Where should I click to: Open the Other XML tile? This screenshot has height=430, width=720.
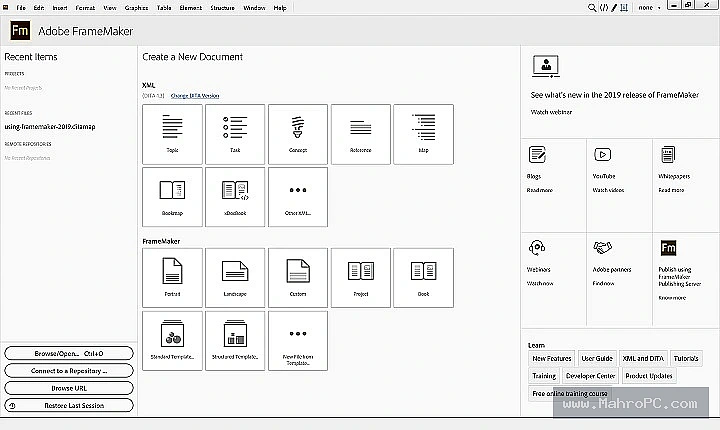coord(298,197)
